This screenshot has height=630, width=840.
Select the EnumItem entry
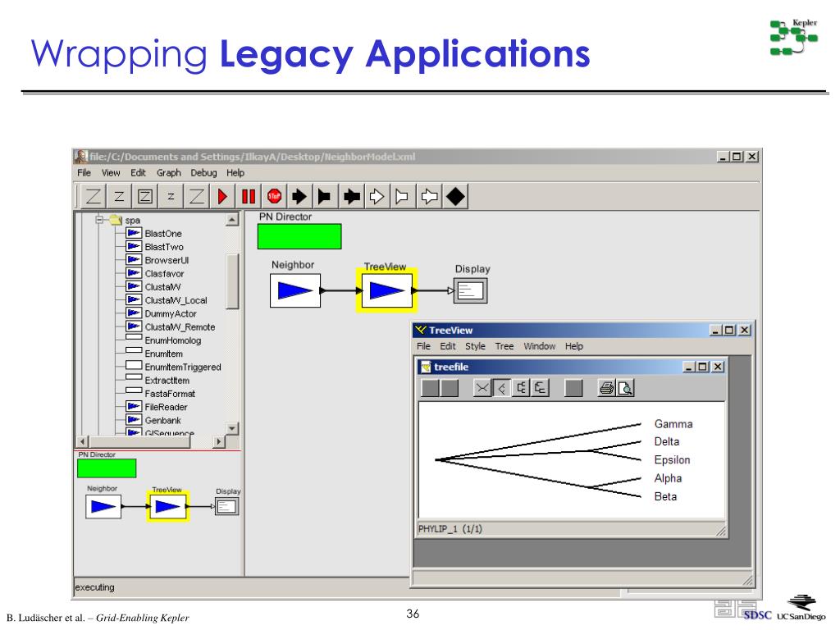pos(154,354)
